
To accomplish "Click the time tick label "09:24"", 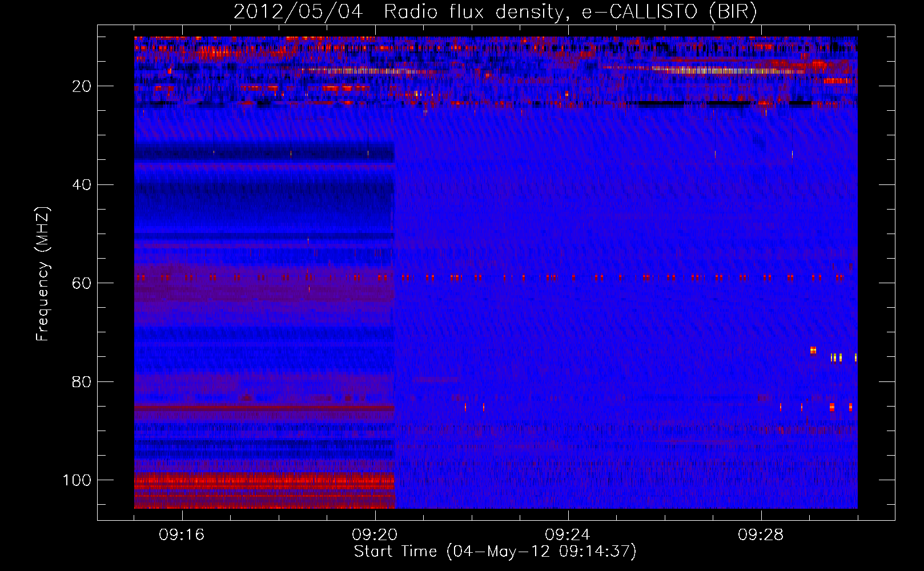I will pyautogui.click(x=568, y=535).
